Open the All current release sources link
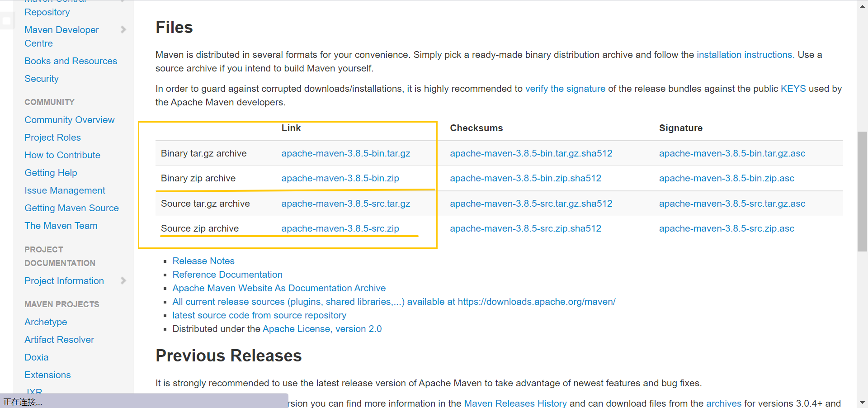Screen dimensions: 868x408 [x=394, y=302]
